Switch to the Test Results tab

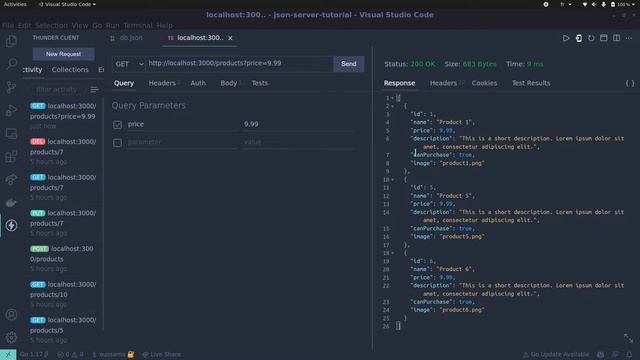pyautogui.click(x=531, y=83)
